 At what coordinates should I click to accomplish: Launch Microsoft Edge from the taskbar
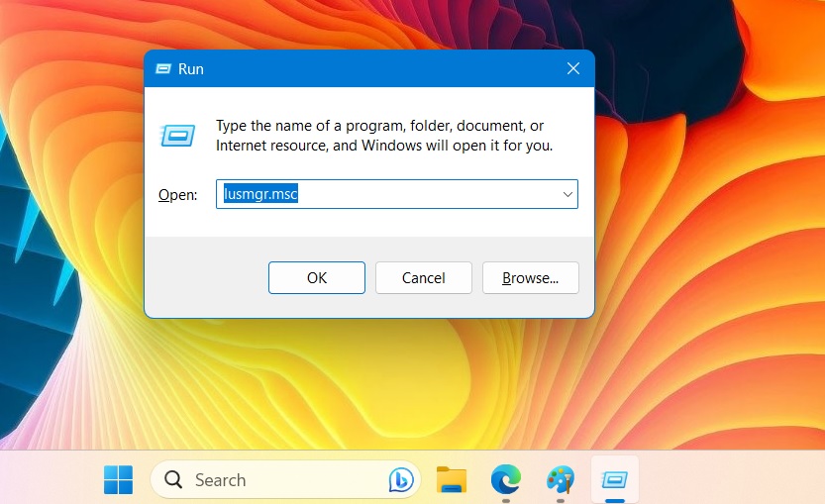[506, 480]
